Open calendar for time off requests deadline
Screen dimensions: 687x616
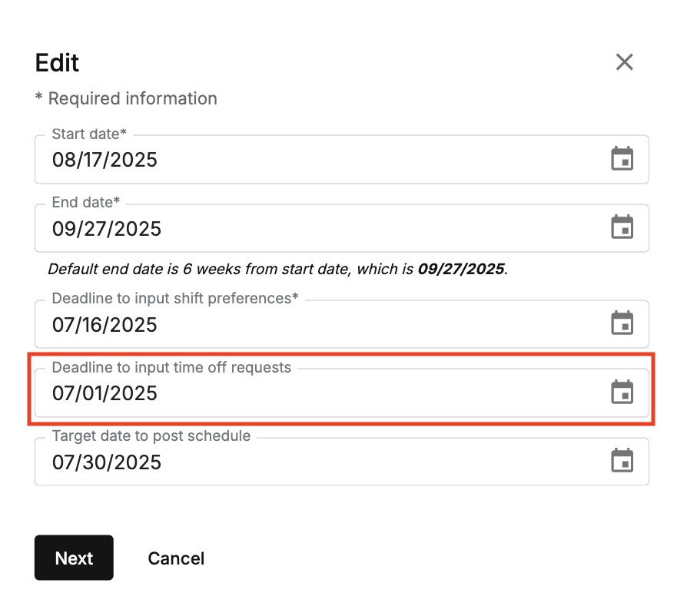point(622,392)
